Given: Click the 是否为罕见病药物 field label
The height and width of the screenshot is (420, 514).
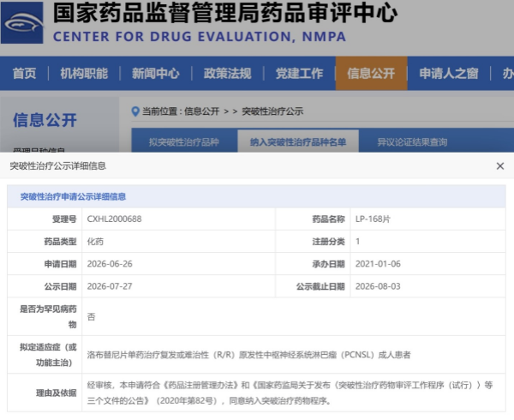Looking at the screenshot, I should tap(48, 317).
